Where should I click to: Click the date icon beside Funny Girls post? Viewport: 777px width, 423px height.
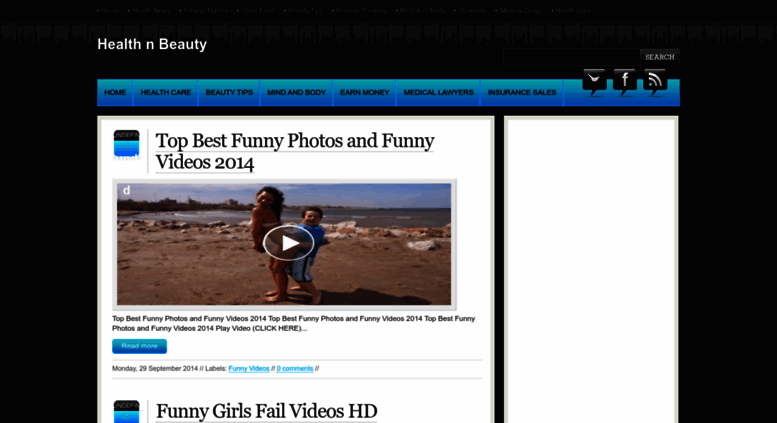point(126,412)
